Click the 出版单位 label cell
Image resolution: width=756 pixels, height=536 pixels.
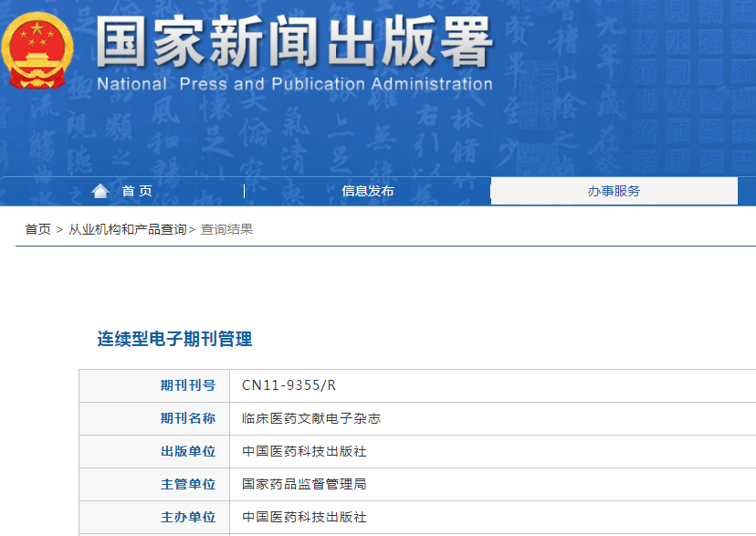pos(154,451)
